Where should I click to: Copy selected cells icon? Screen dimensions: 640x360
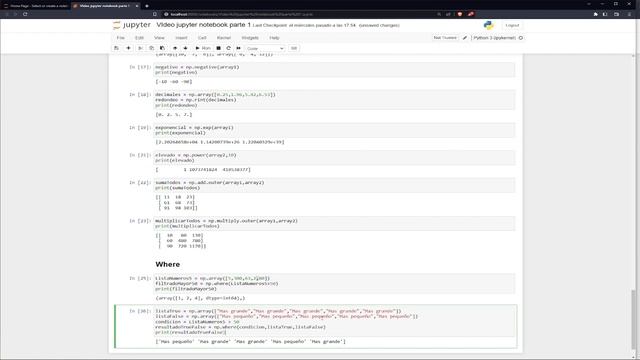tap(151, 48)
